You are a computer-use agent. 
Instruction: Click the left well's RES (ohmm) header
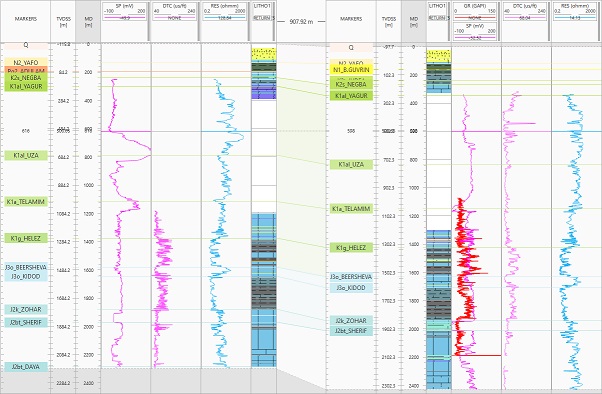tap(224, 12)
